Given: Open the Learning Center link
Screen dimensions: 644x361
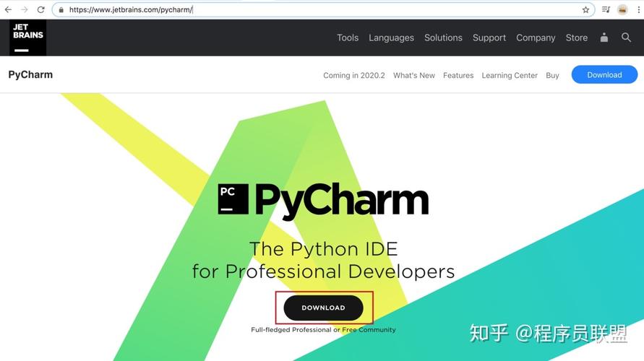Looking at the screenshot, I should tap(510, 76).
